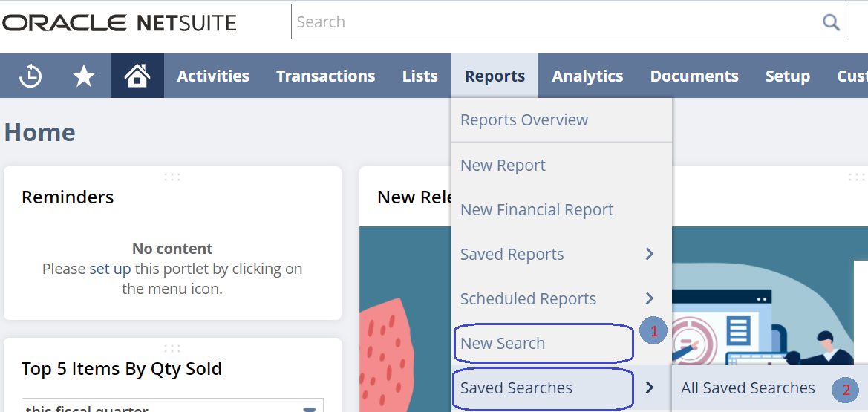The height and width of the screenshot is (412, 868).
Task: Expand the Saved Searches submenu arrow
Action: (650, 388)
